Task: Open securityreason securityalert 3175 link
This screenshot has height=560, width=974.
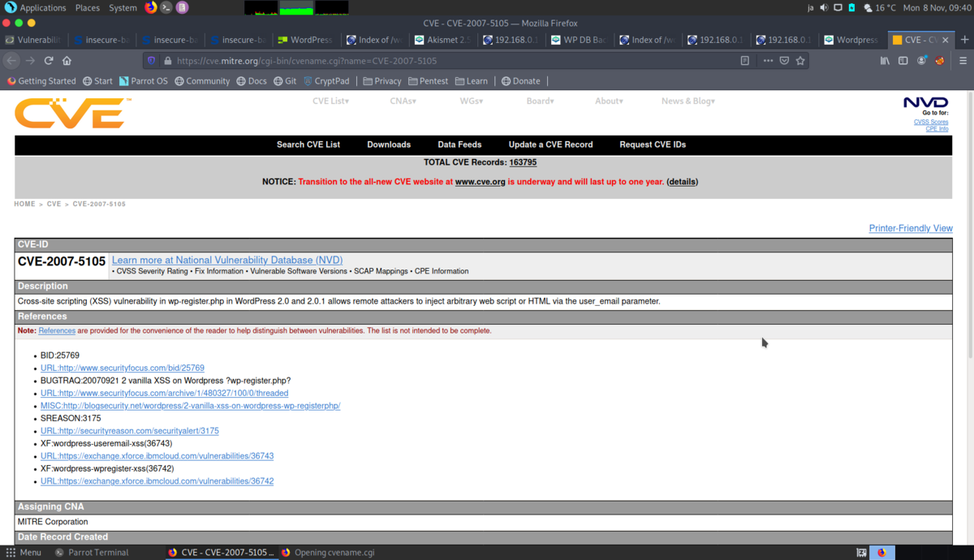Action: click(x=130, y=431)
